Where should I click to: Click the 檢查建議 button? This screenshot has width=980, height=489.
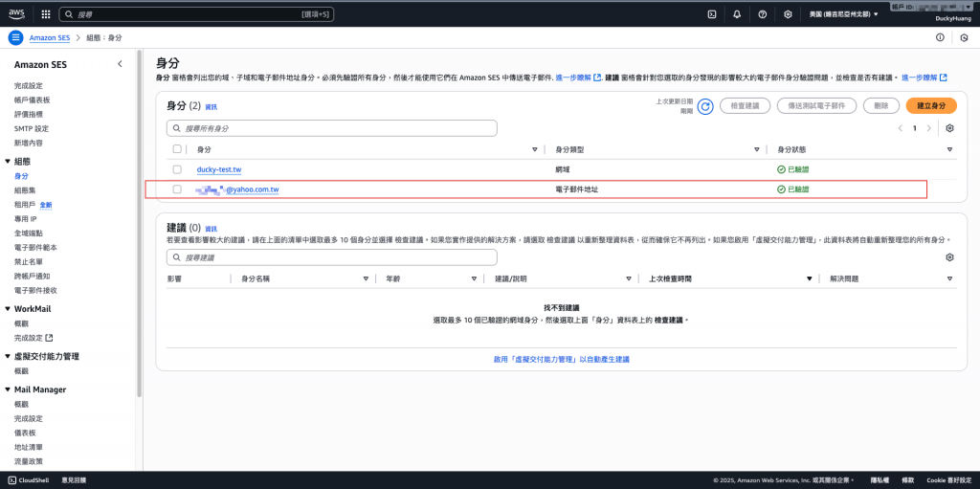[x=745, y=106]
